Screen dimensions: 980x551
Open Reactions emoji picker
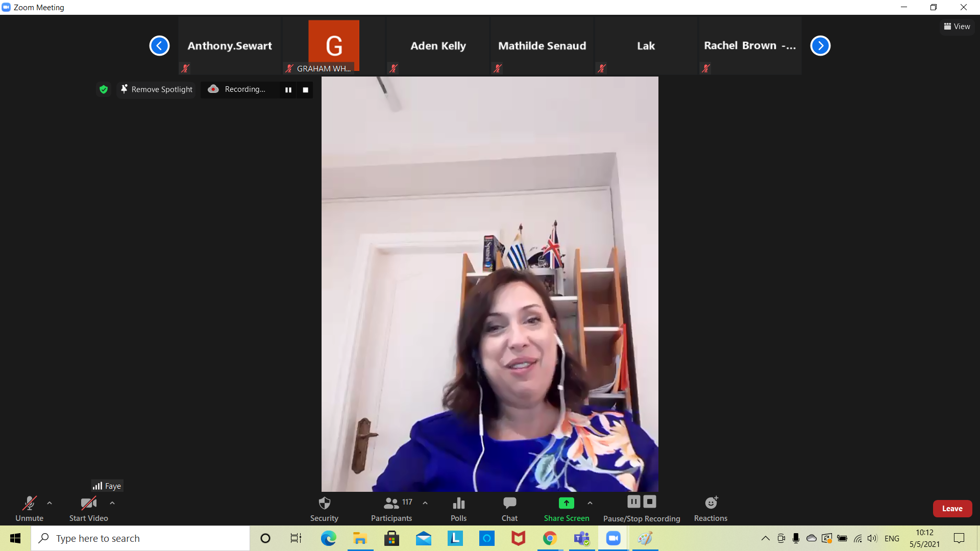pos(710,504)
